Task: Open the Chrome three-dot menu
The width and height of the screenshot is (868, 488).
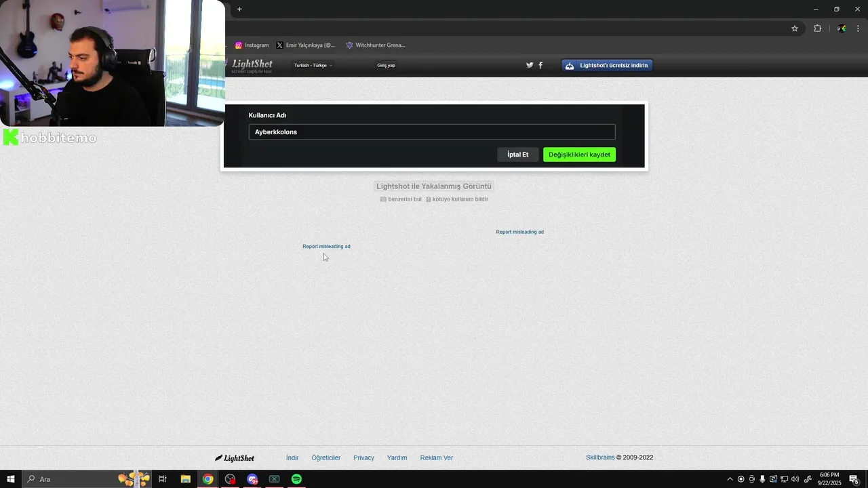Action: 858,28
